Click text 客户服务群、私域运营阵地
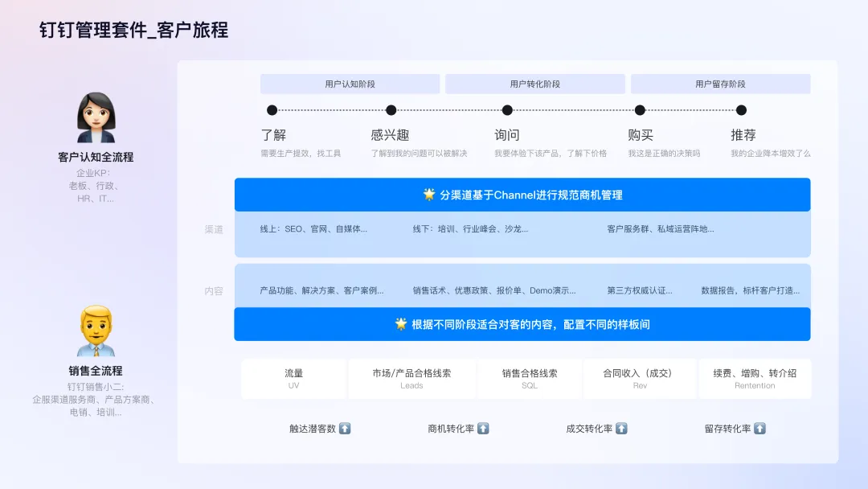868x489 pixels. point(661,228)
